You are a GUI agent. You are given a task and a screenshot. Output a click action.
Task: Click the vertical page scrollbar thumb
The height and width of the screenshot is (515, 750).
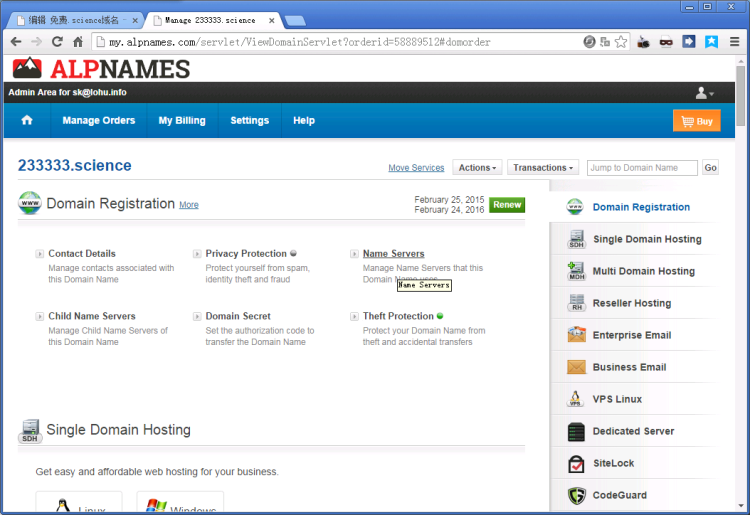click(741, 95)
